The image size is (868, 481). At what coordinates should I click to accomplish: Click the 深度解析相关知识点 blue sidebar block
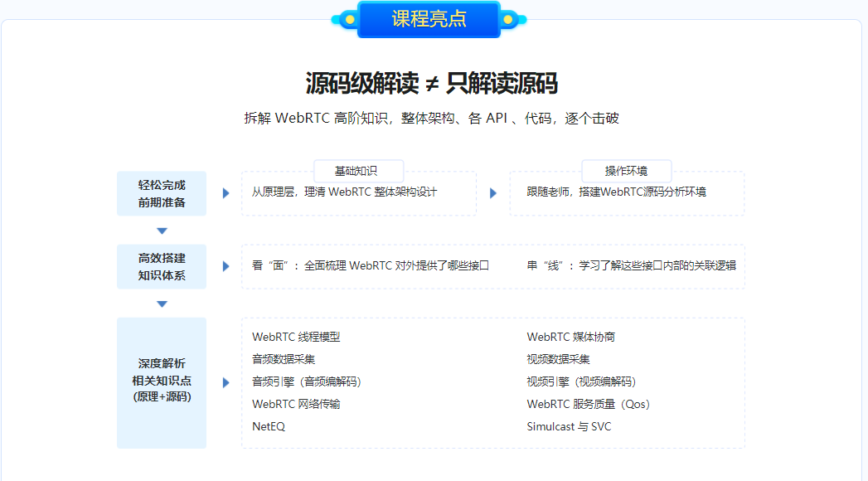click(x=162, y=382)
